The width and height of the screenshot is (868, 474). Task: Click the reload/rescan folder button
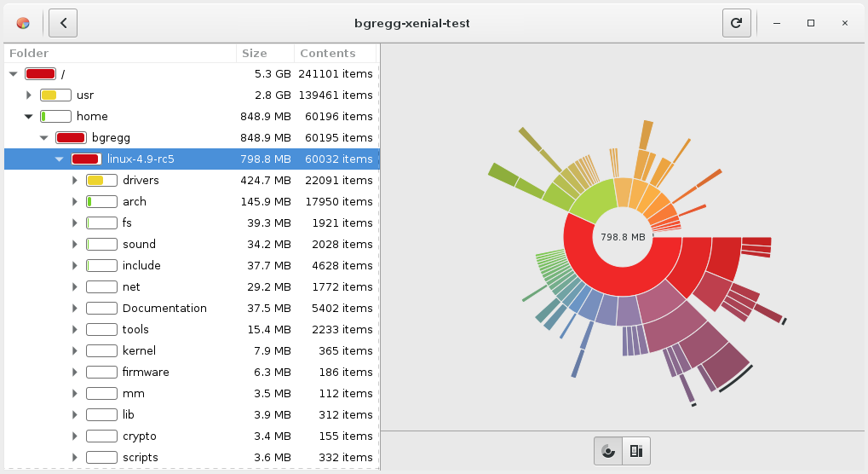click(736, 23)
